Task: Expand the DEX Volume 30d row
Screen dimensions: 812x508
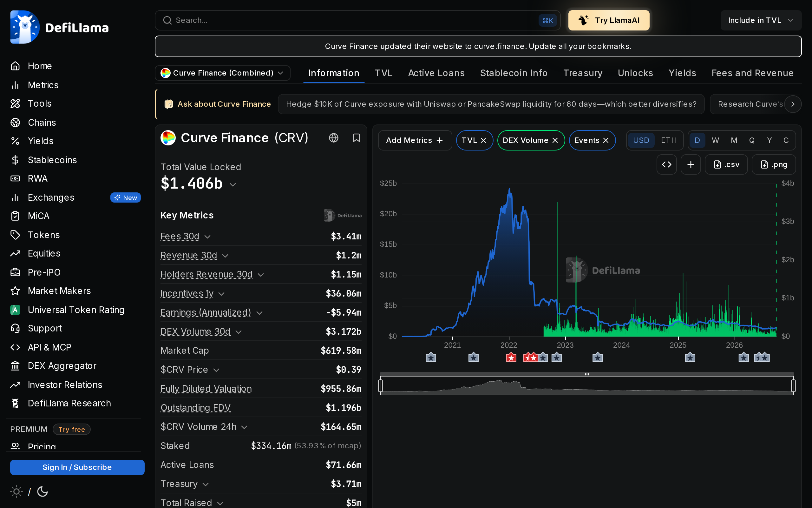Action: tap(239, 332)
